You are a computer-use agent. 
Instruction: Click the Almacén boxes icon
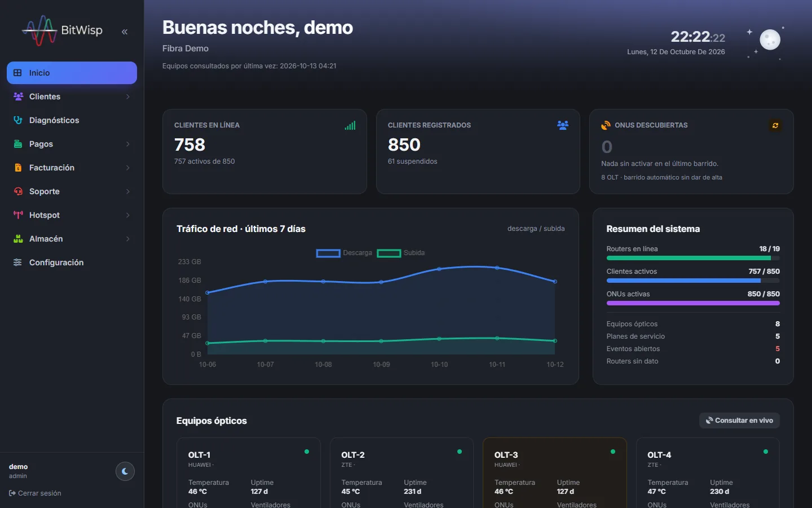(18, 239)
